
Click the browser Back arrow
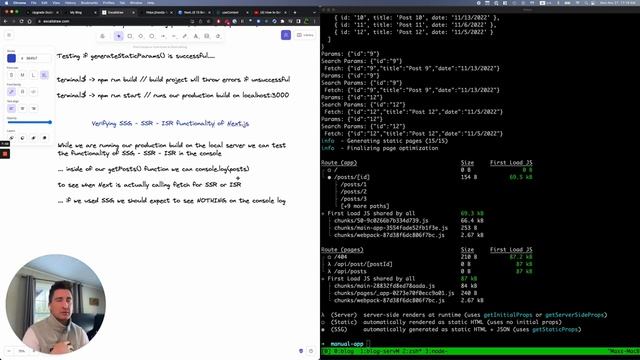[x=5, y=21]
